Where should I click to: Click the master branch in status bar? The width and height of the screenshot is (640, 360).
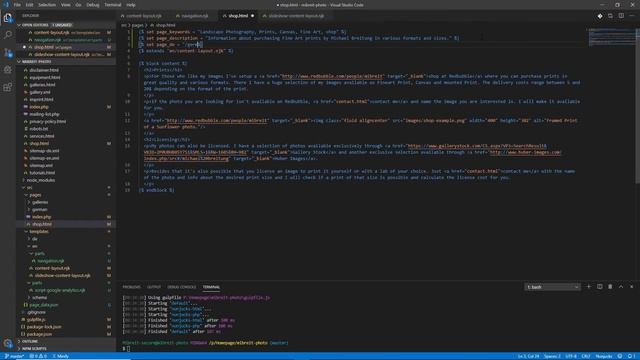click(x=15, y=356)
